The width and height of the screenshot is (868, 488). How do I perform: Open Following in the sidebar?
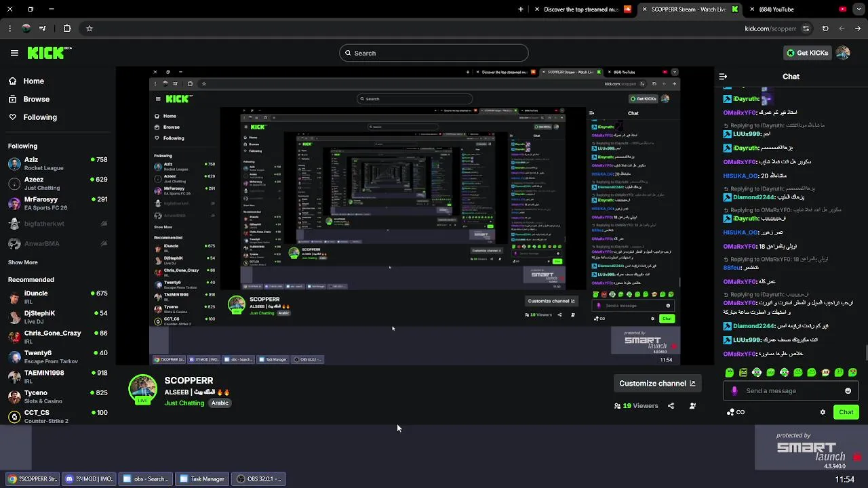pyautogui.click(x=33, y=117)
